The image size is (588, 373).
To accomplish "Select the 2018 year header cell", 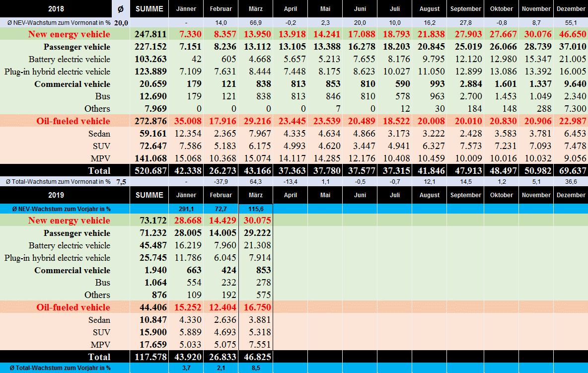I will (x=56, y=8).
